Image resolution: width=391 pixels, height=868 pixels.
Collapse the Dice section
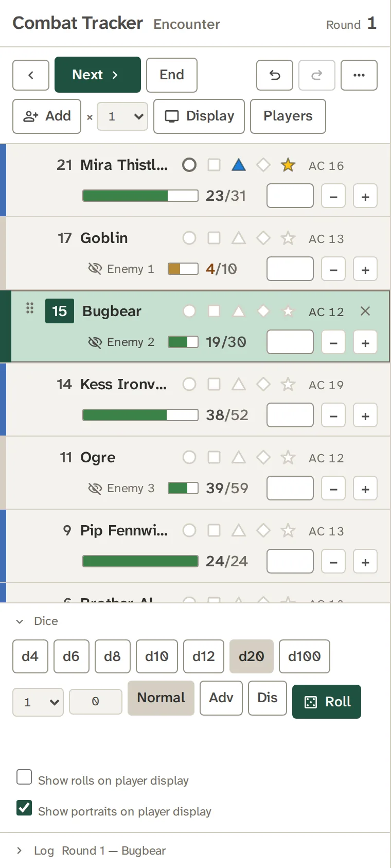[20, 621]
